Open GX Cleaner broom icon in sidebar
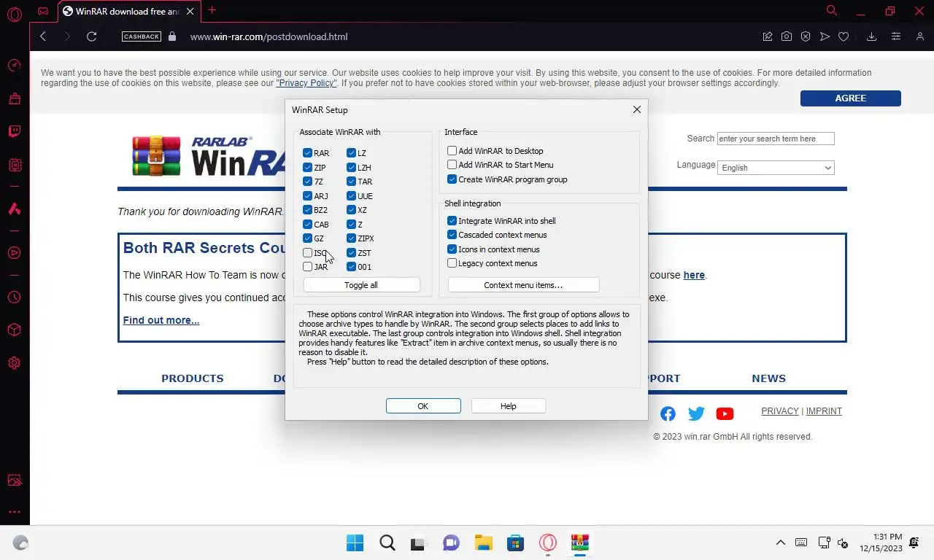This screenshot has width=934, height=560. [15, 98]
